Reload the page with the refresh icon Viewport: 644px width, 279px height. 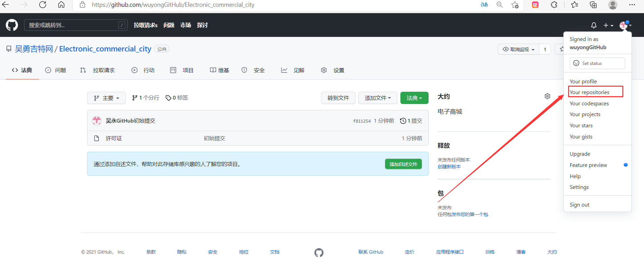[43, 5]
